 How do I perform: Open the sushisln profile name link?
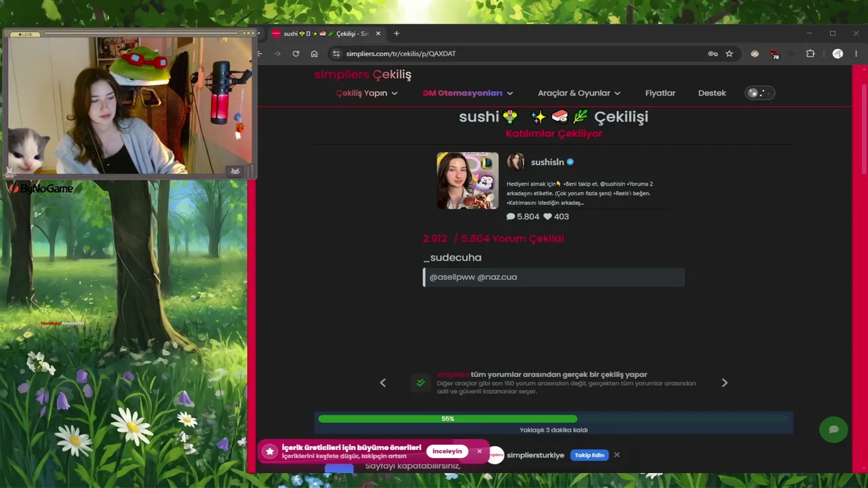click(547, 162)
